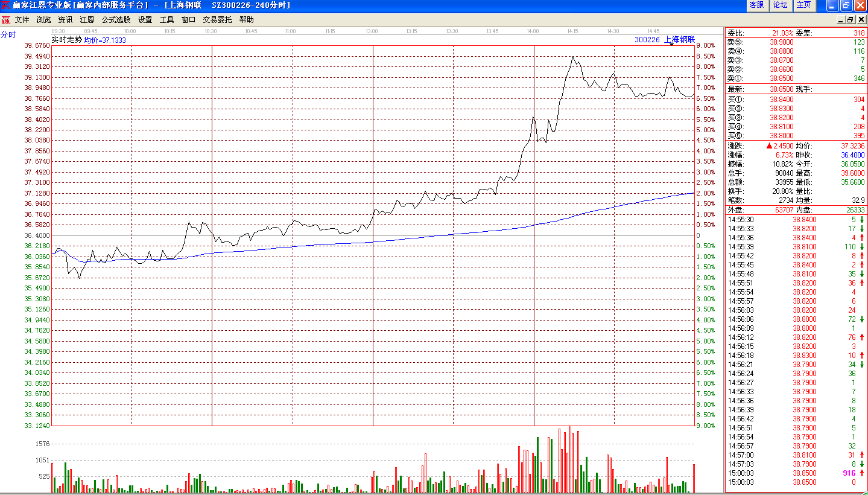This screenshot has height=495, width=868.
Task: Open the 帮助 menu
Action: (246, 20)
